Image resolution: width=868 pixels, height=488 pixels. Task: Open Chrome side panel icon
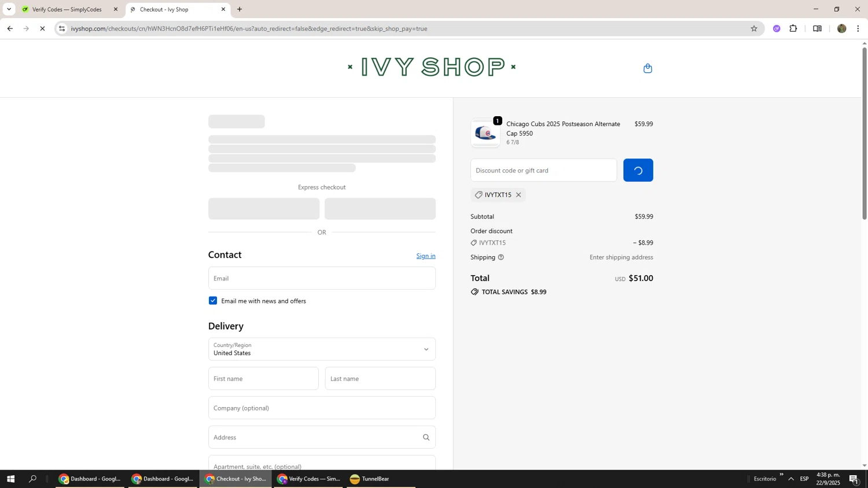click(817, 28)
